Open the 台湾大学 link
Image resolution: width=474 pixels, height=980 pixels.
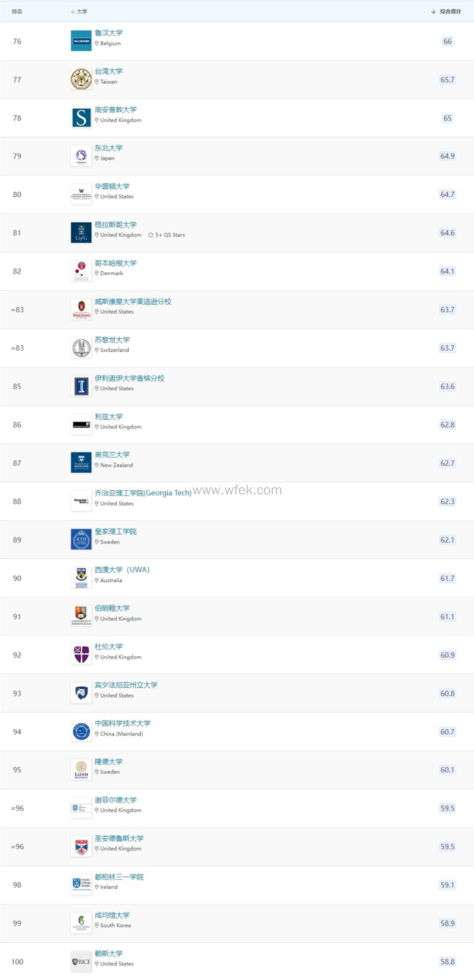[x=109, y=71]
